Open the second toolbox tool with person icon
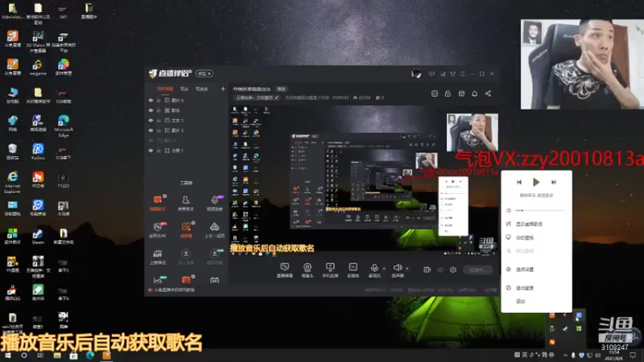Image resolution: width=644 pixels, height=362 pixels. (186, 204)
